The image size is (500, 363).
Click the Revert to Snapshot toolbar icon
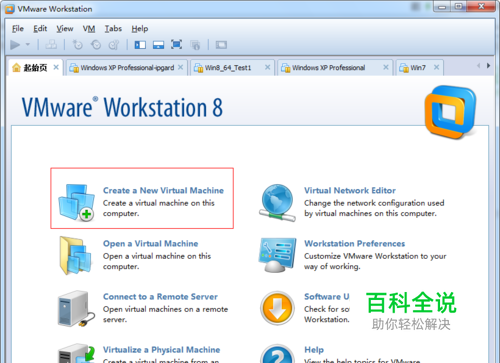click(96, 44)
